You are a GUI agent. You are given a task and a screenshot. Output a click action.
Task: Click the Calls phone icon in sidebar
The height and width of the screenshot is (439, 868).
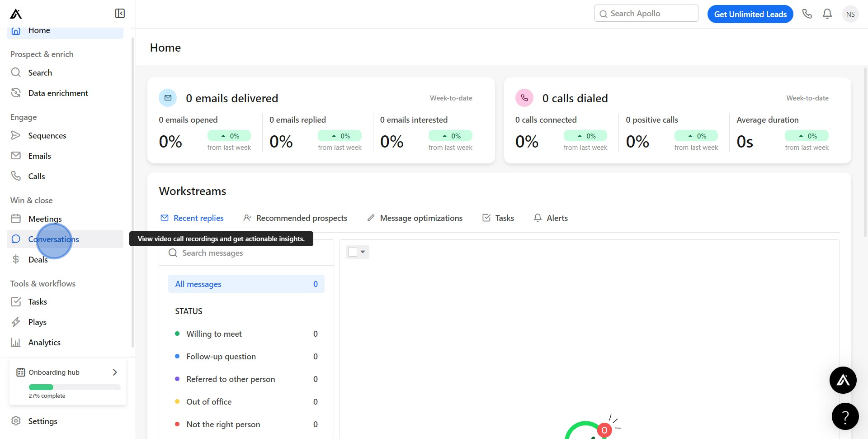[16, 176]
